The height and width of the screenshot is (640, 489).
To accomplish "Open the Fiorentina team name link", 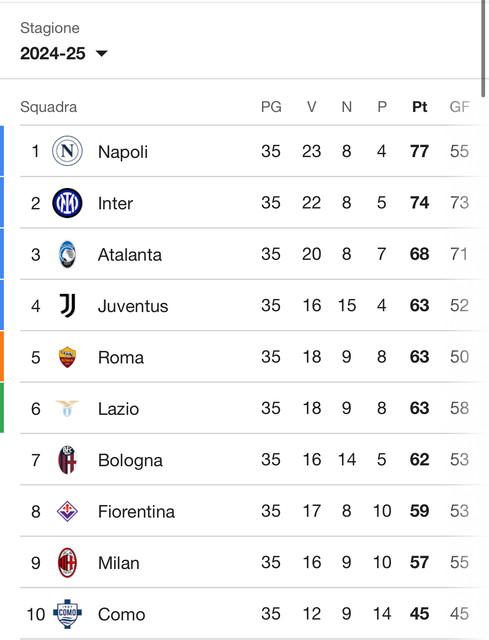I will 136,511.
